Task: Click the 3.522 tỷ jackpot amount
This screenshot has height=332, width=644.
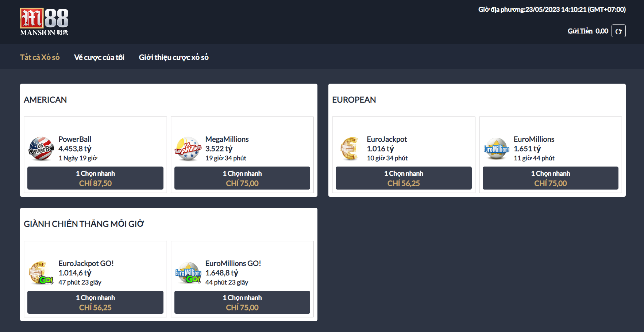Action: [219, 149]
